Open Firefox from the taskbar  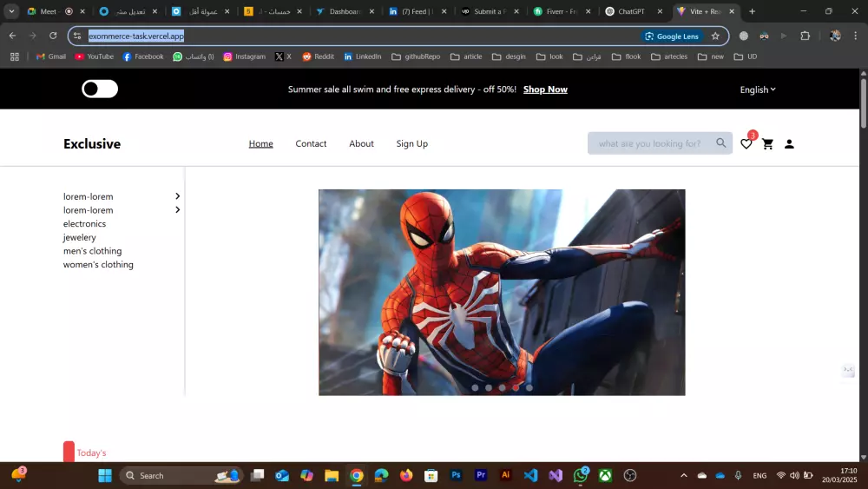(406, 475)
